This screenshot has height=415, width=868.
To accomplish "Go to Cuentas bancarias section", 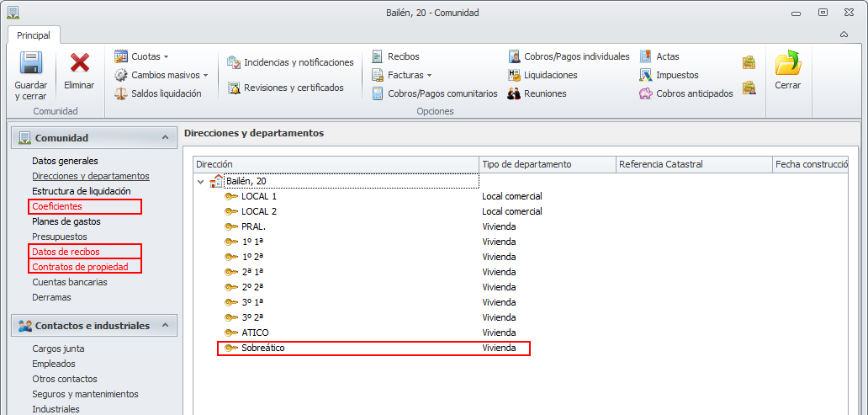I will tap(70, 282).
